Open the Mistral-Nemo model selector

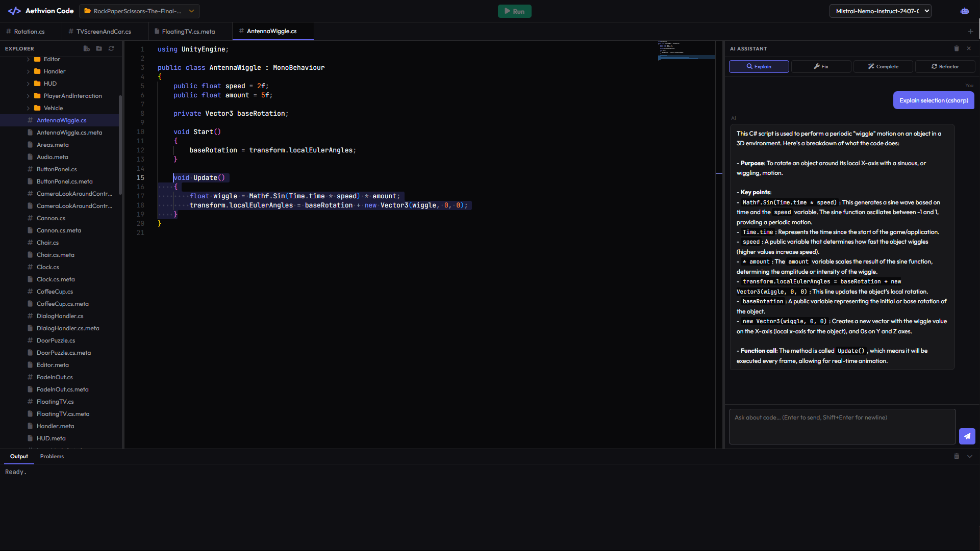click(x=880, y=11)
